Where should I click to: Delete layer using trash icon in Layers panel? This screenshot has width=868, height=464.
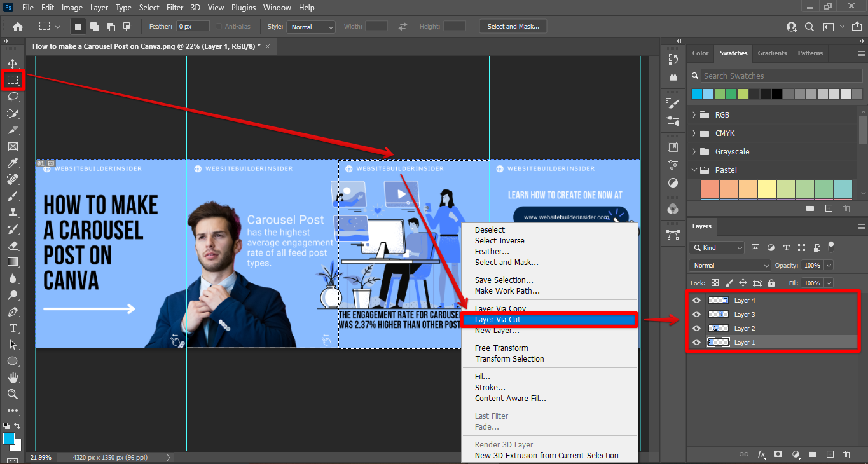(x=846, y=454)
